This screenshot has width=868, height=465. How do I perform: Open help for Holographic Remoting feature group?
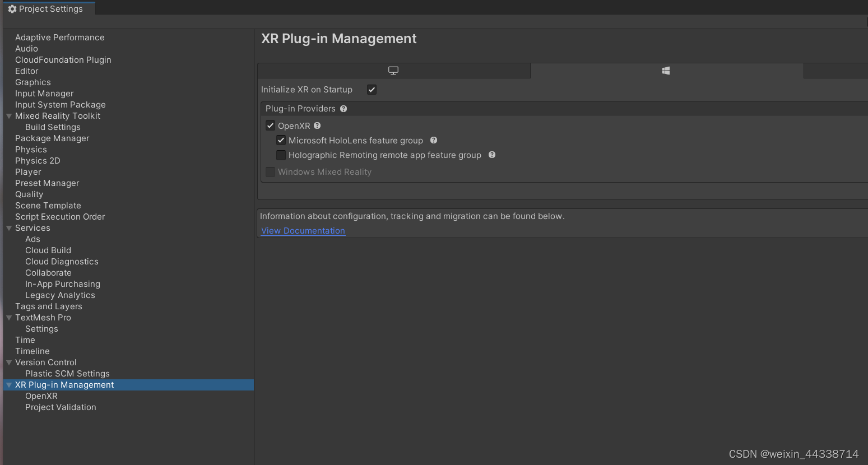click(492, 155)
